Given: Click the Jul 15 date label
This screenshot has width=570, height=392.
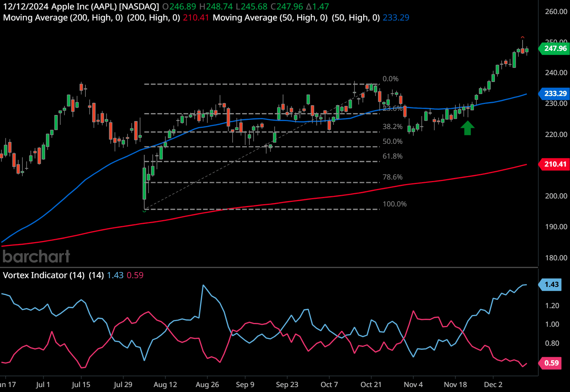Looking at the screenshot, I should pyautogui.click(x=81, y=384).
